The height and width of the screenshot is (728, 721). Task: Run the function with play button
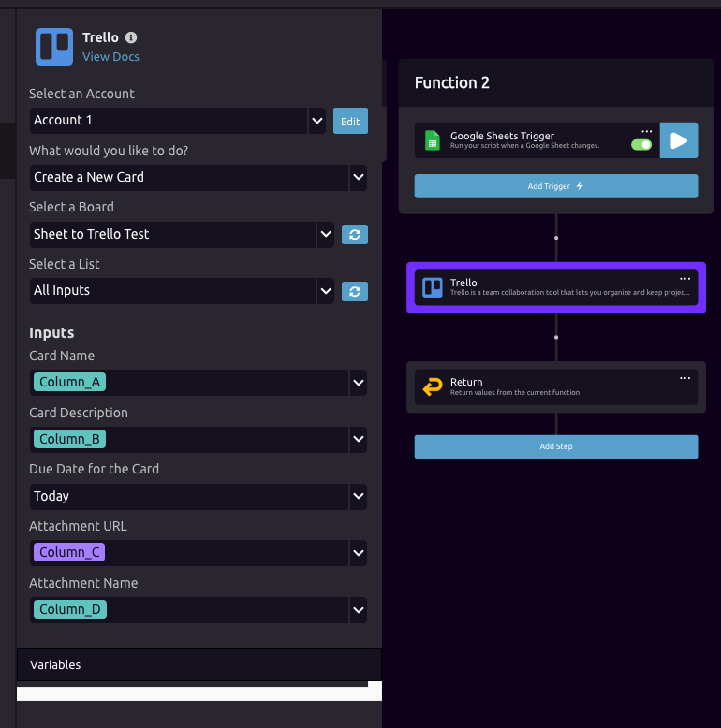679,140
